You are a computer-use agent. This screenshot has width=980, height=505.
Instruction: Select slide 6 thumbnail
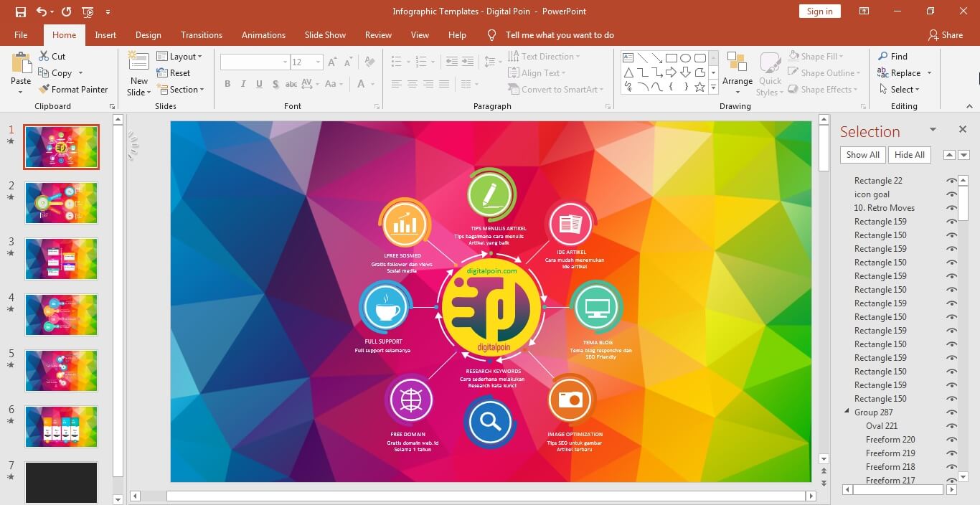point(61,427)
